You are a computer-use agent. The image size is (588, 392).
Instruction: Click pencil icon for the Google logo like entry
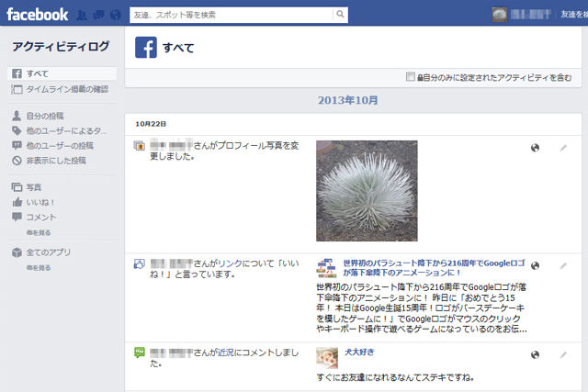[x=563, y=266]
